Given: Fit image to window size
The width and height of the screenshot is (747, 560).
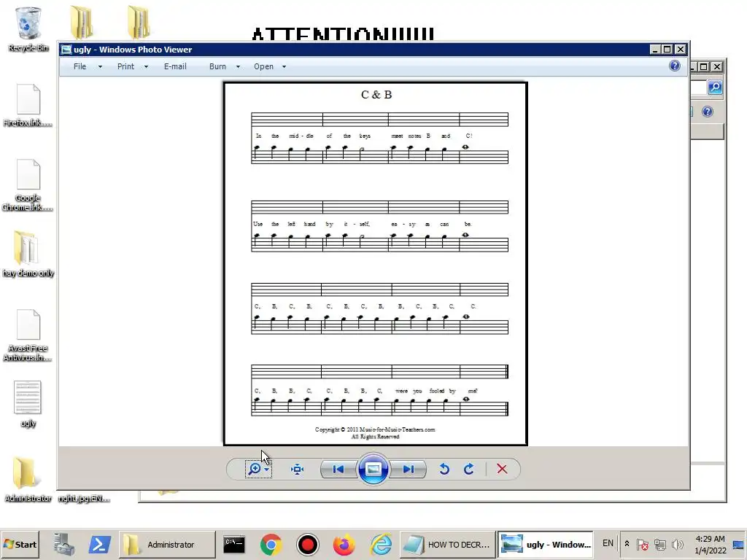Looking at the screenshot, I should [x=298, y=469].
